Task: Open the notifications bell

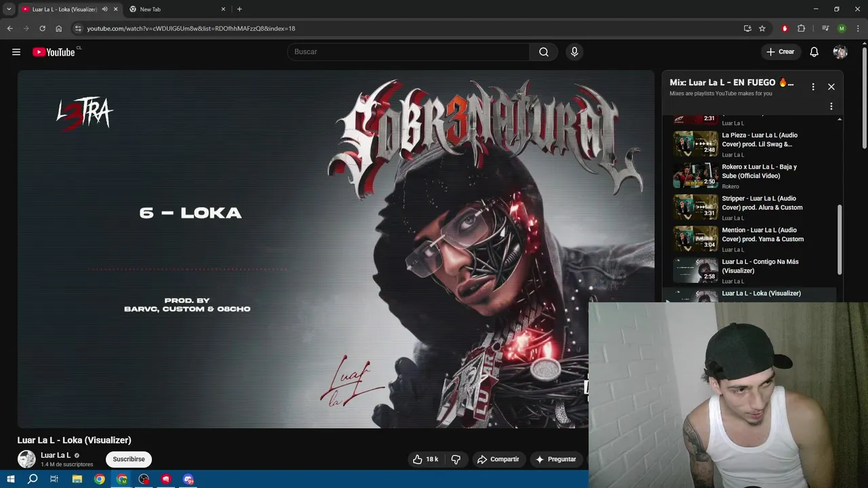Action: (x=814, y=52)
